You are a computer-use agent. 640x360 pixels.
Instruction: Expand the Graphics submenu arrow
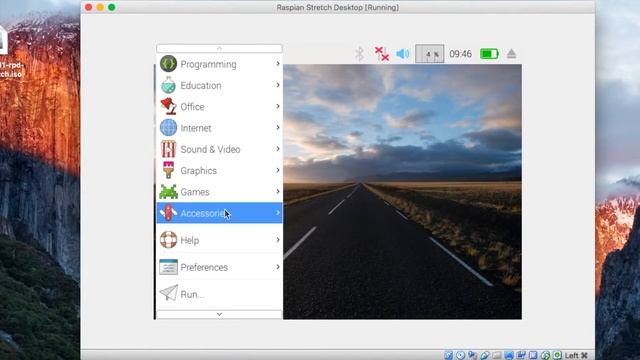click(x=278, y=170)
